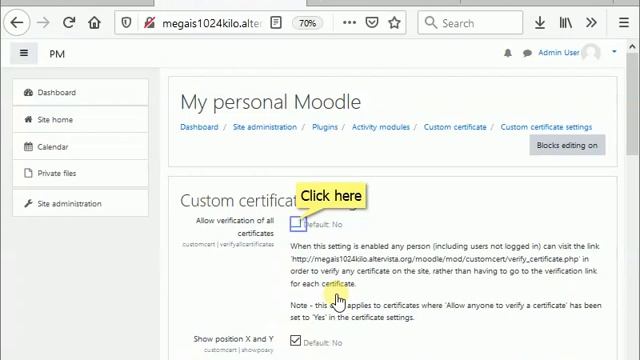The width and height of the screenshot is (640, 360).
Task: View insecure connection padlock details
Action: [149, 23]
